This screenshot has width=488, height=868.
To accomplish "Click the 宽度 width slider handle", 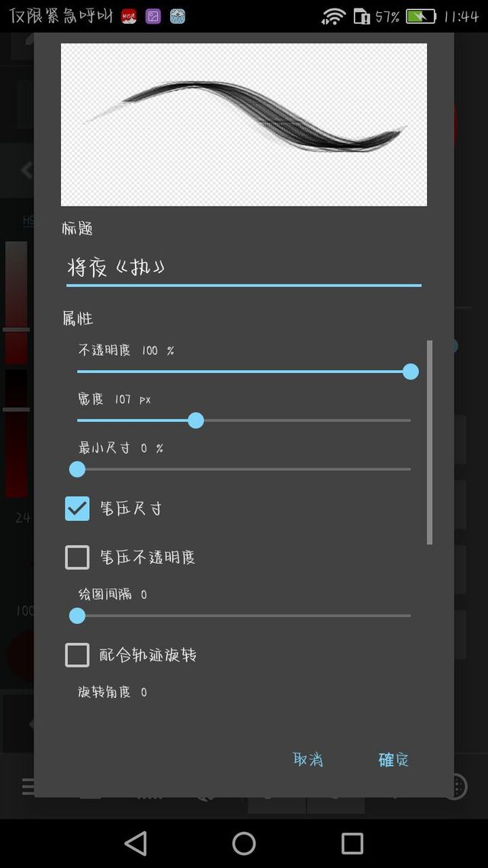I will pyautogui.click(x=196, y=420).
